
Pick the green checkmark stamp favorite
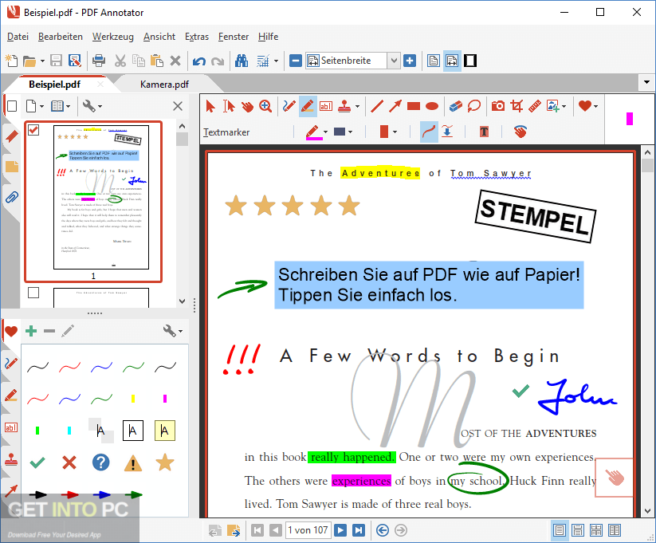(x=37, y=462)
